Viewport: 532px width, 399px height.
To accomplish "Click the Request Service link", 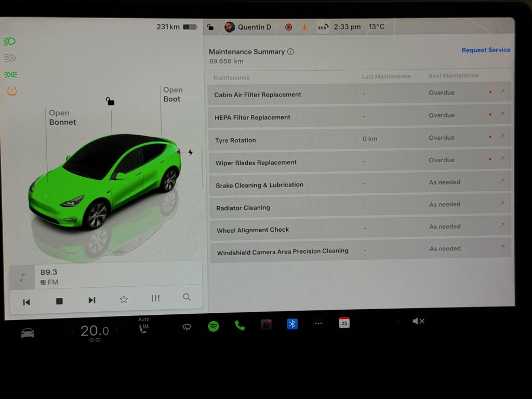I will pyautogui.click(x=485, y=50).
